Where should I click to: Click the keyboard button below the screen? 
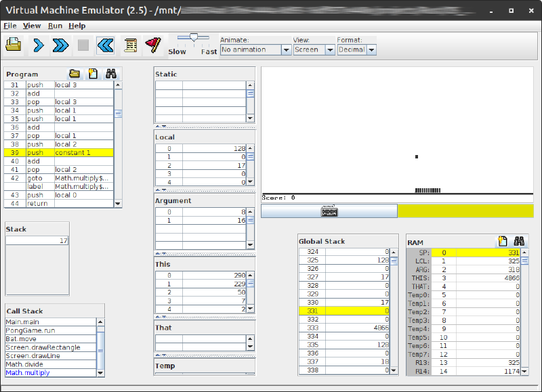tap(329, 211)
